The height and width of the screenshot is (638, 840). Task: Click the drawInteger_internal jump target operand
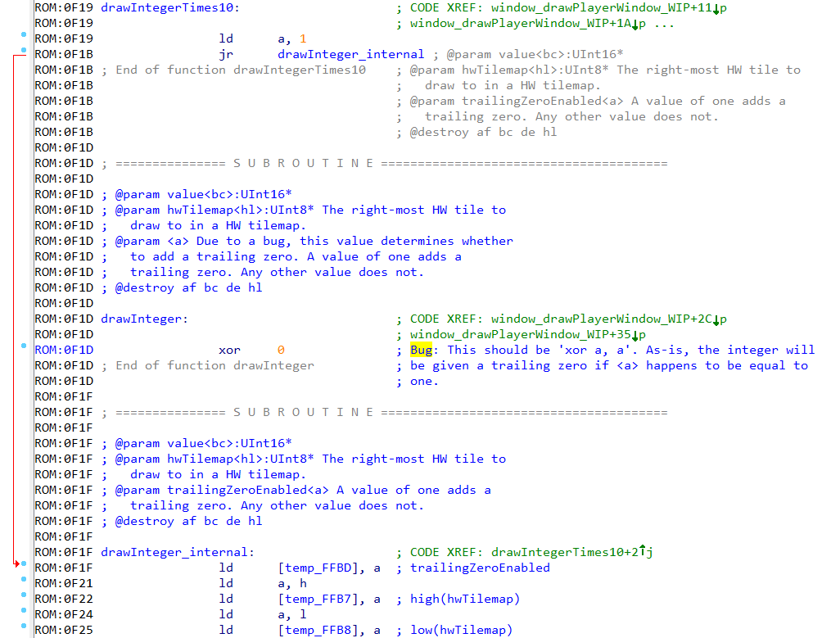point(350,54)
